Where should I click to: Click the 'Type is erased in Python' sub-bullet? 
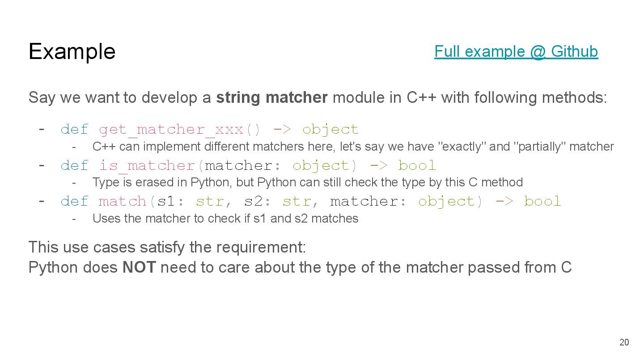pos(308,182)
